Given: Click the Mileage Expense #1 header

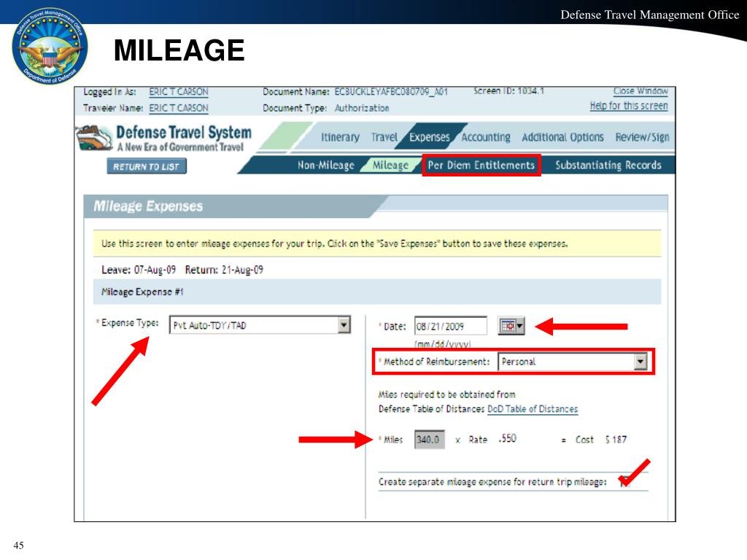Looking at the screenshot, I should tap(142, 292).
